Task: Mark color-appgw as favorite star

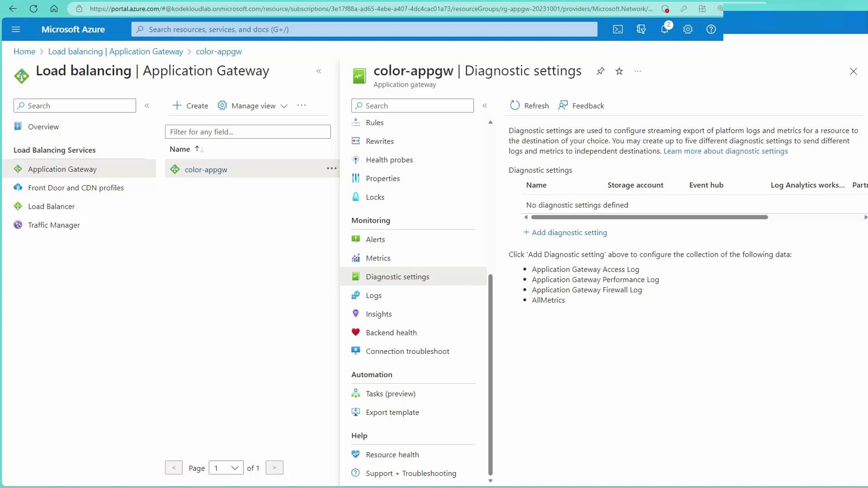Action: (x=619, y=71)
